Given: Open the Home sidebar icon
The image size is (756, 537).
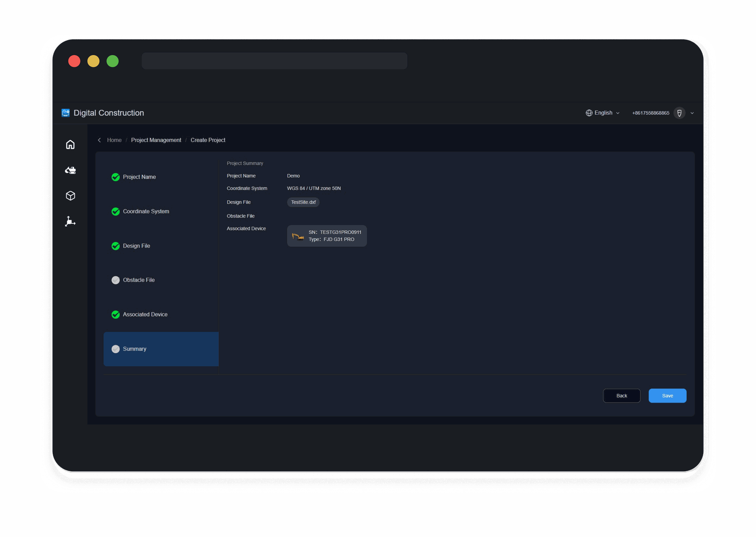Looking at the screenshot, I should [x=70, y=145].
